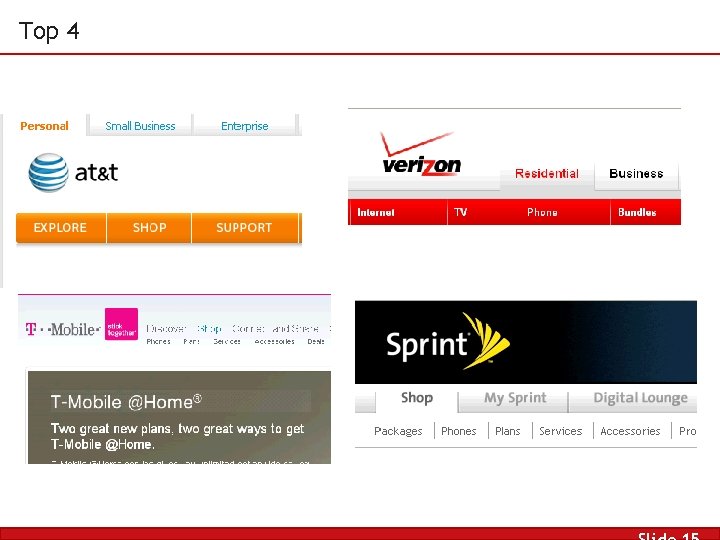
Task: Click T-Mobile Phones sublink
Action: point(158,342)
